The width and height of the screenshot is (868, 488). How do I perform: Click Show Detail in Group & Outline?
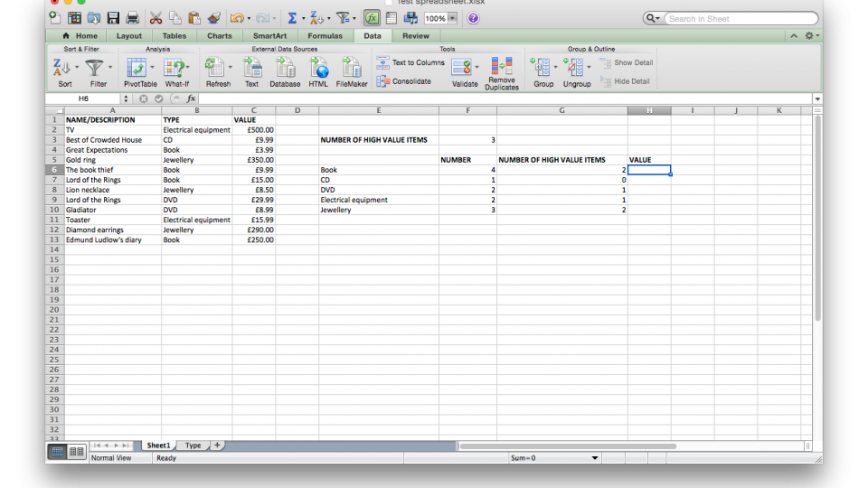pos(627,62)
